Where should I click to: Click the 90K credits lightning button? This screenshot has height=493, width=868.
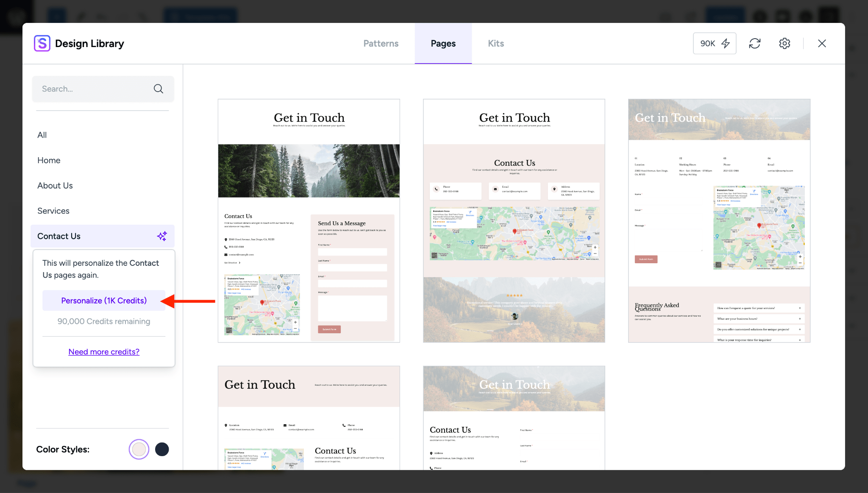click(715, 43)
